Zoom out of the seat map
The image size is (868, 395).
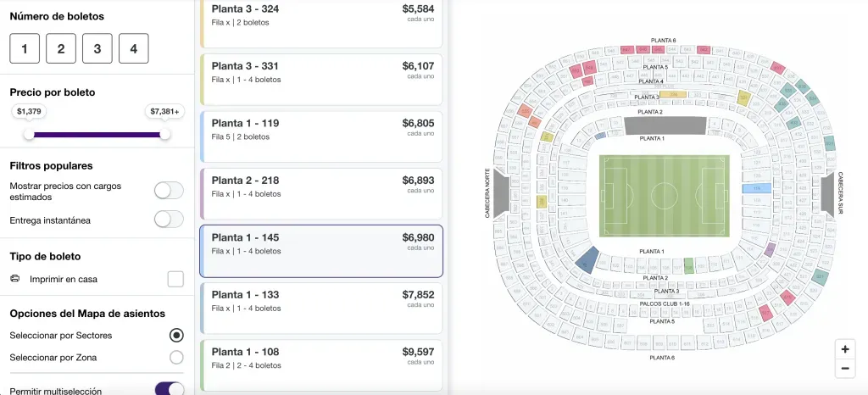click(x=844, y=369)
